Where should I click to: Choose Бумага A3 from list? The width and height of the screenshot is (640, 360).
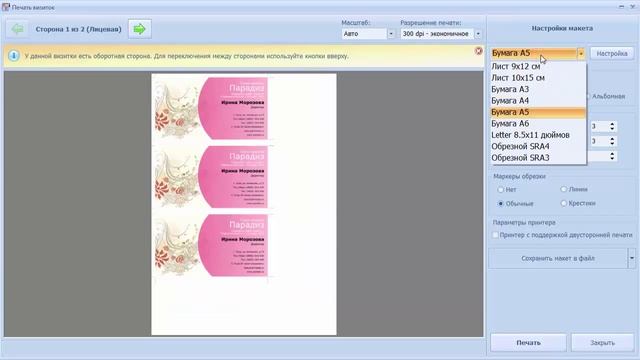538,89
